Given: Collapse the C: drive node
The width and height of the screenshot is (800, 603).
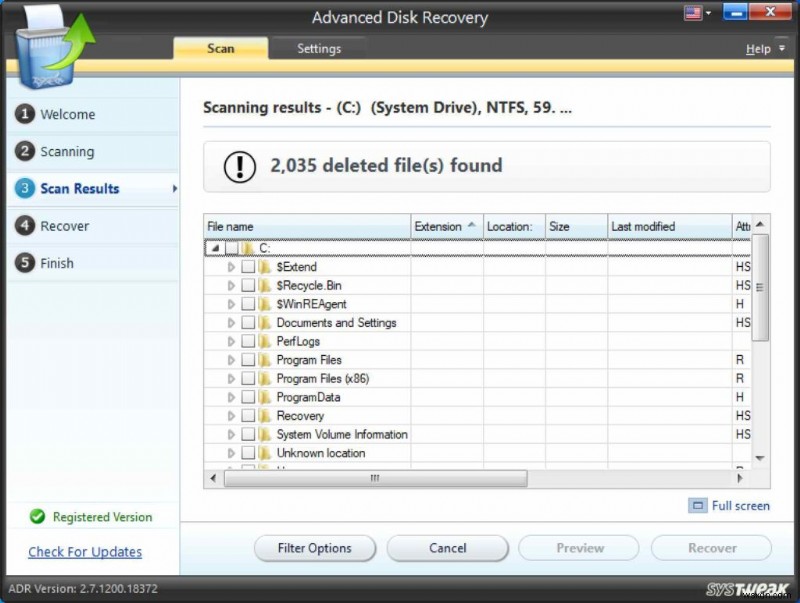Looking at the screenshot, I should tap(213, 247).
